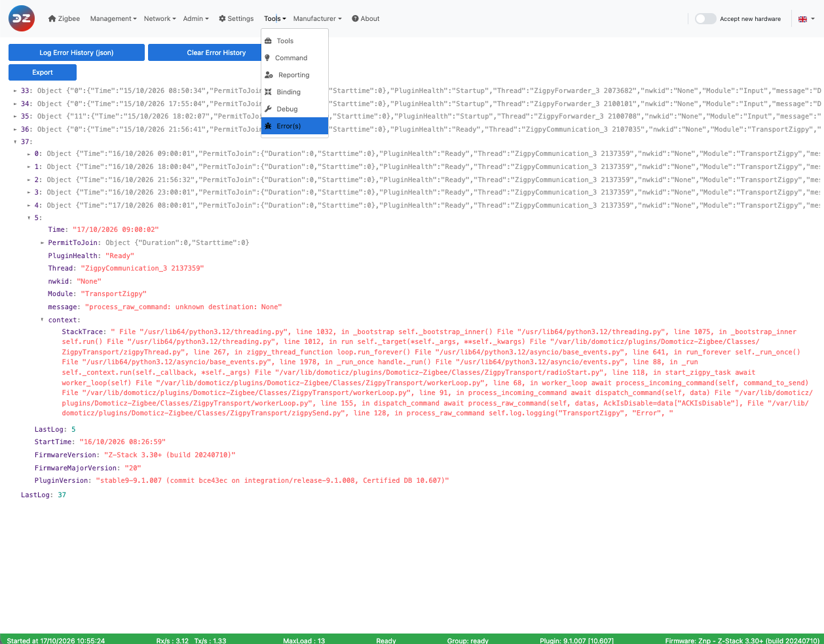Collapse the Tools dropdown menu

click(275, 18)
